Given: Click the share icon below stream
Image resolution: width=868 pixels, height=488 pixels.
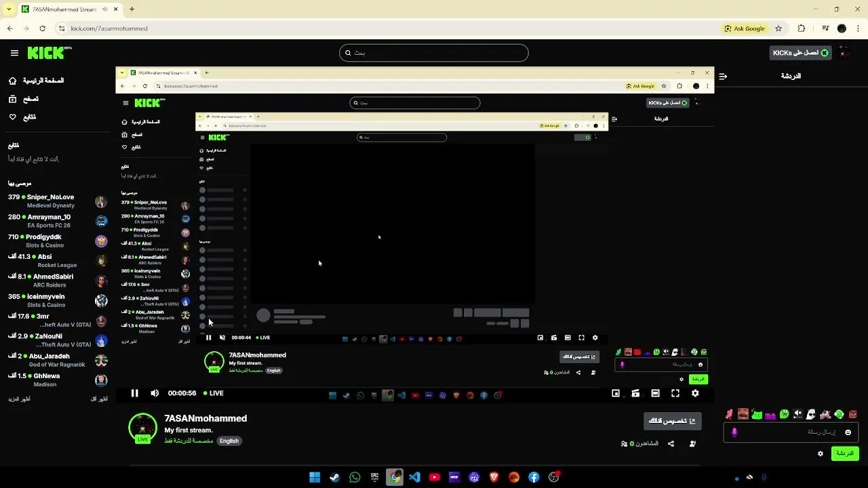Looking at the screenshot, I should tap(671, 444).
